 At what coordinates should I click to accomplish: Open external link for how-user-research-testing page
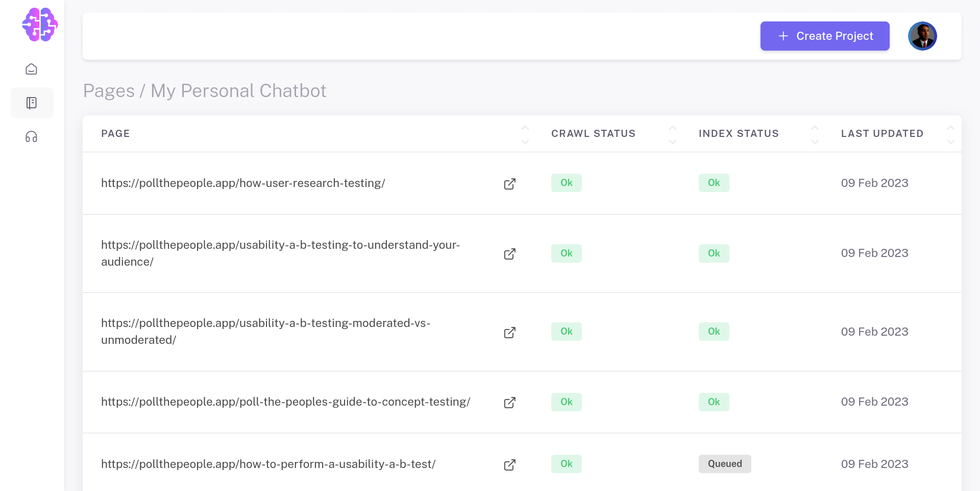pyautogui.click(x=509, y=184)
